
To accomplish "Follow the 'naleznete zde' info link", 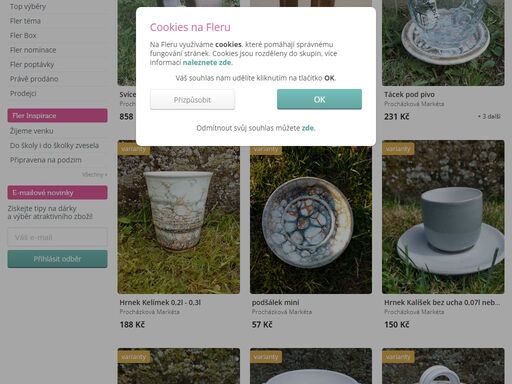I will (207, 62).
